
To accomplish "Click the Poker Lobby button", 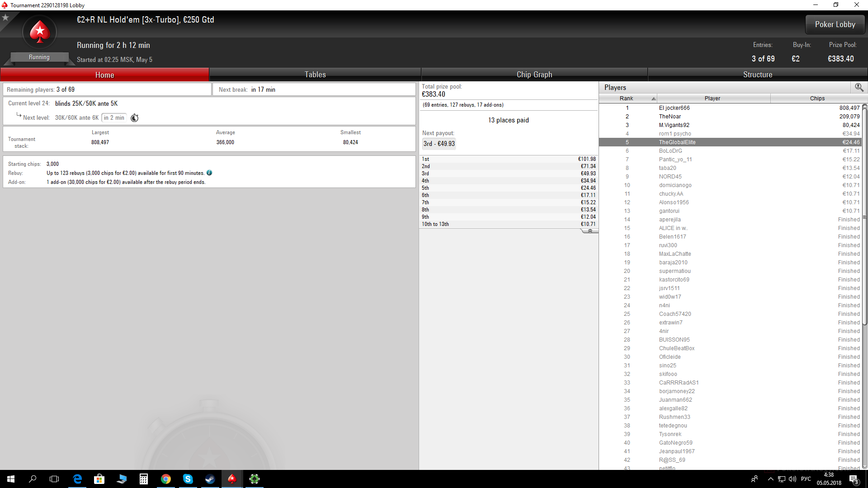I will click(x=835, y=24).
